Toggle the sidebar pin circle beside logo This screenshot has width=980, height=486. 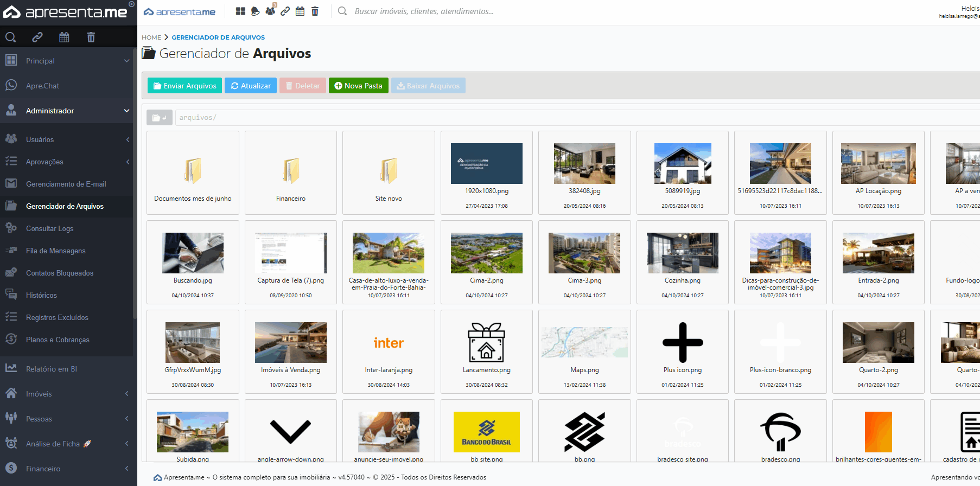coord(131,4)
